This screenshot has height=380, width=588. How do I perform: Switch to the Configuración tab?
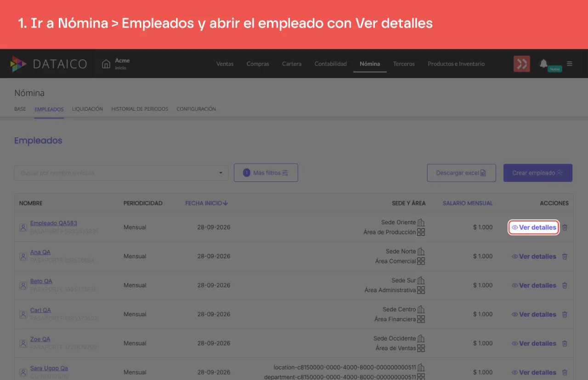tap(196, 109)
